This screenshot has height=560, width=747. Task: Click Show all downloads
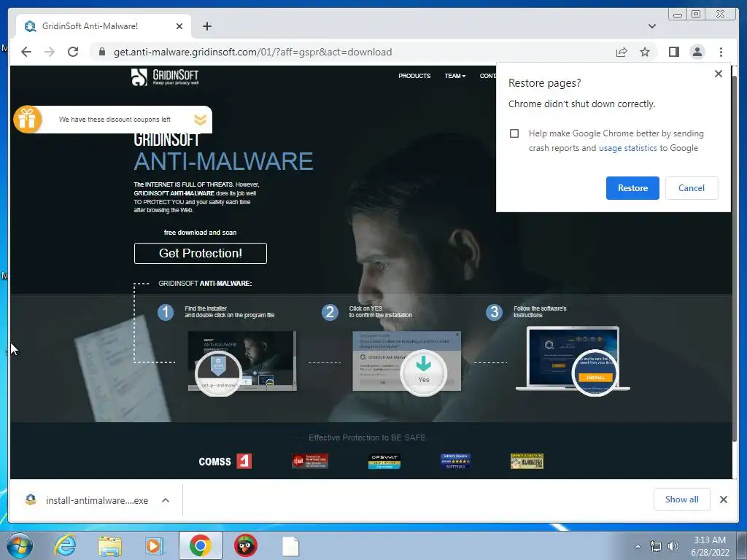point(682,499)
